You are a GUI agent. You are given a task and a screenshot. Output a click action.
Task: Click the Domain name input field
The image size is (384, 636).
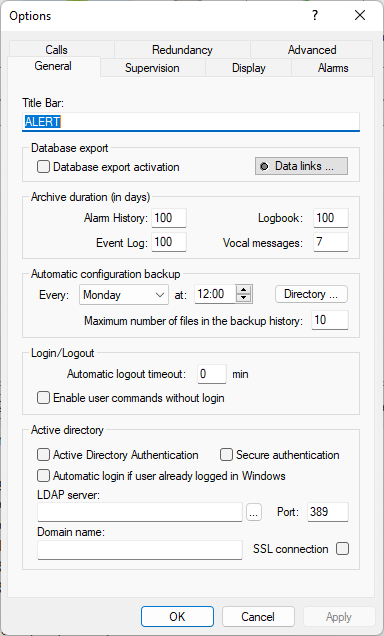[x=140, y=550]
